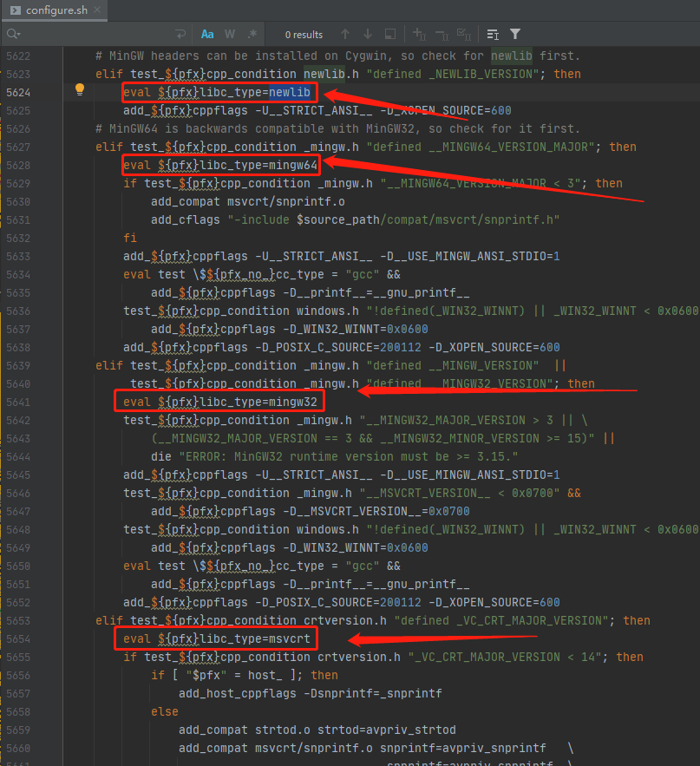
Task: Click the next occurrence down arrow
Action: pos(367,34)
